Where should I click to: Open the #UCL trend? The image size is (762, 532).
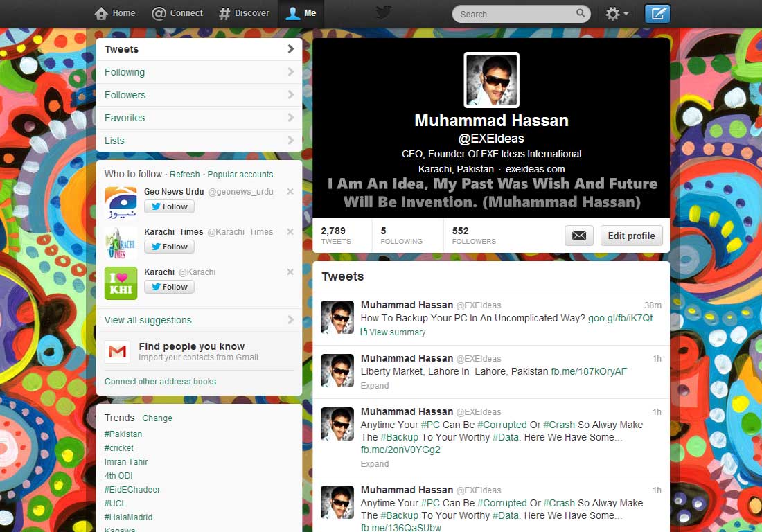point(115,504)
